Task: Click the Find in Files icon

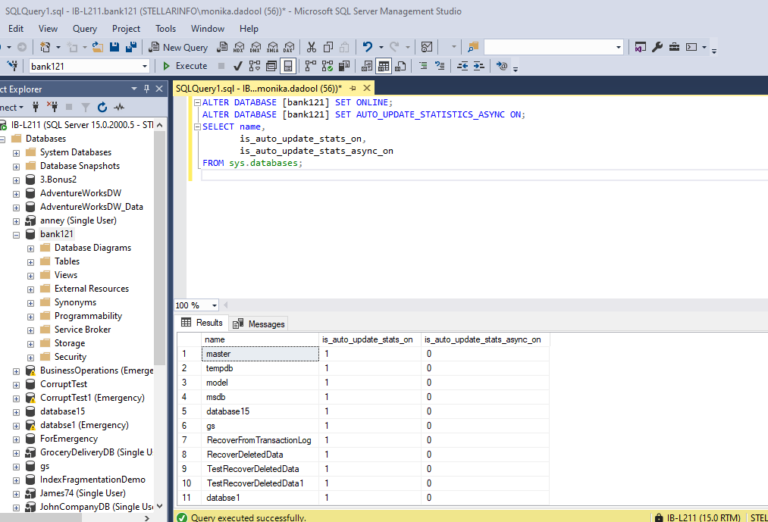Action: pos(473,47)
